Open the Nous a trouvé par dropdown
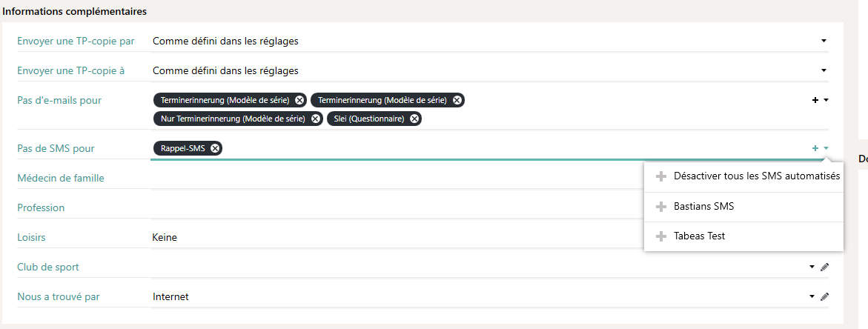 click(x=812, y=296)
